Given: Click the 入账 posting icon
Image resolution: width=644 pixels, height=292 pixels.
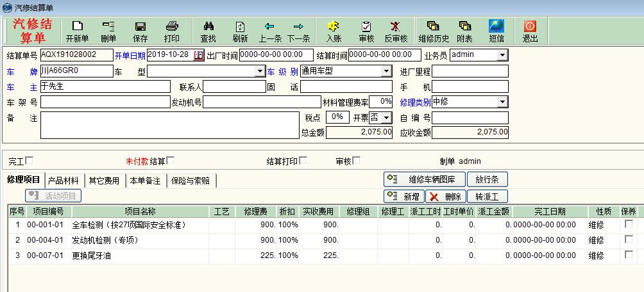Looking at the screenshot, I should pos(333,27).
